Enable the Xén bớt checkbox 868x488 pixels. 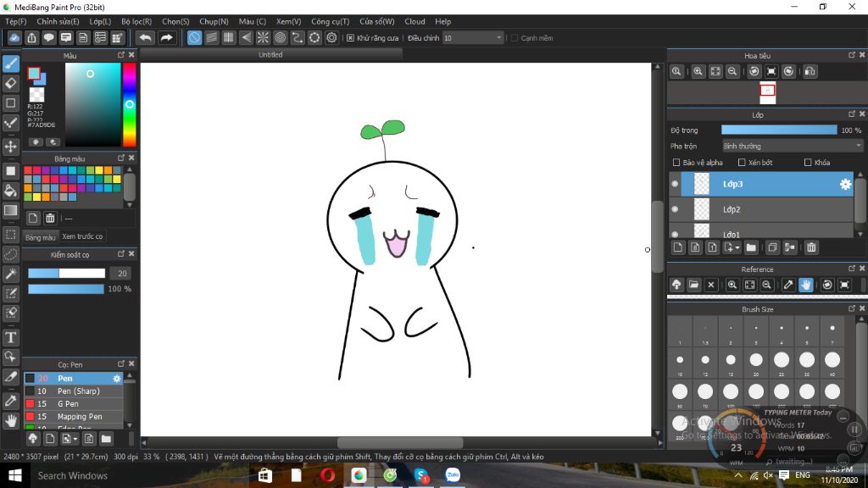[742, 162]
